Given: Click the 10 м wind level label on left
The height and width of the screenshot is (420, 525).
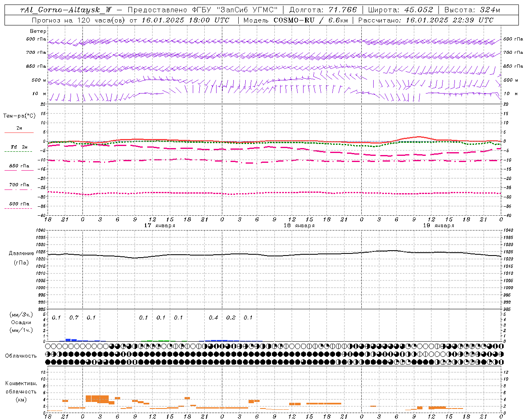Looking at the screenshot, I should [x=39, y=94].
